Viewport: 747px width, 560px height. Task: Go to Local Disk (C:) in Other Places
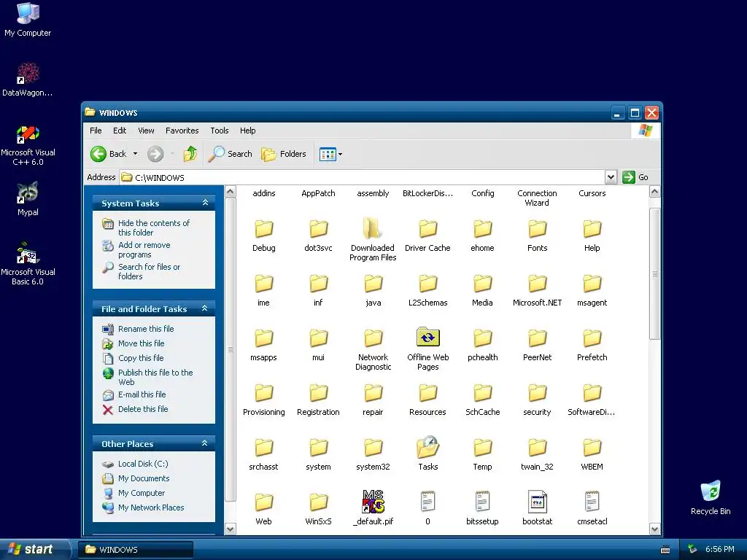(143, 464)
